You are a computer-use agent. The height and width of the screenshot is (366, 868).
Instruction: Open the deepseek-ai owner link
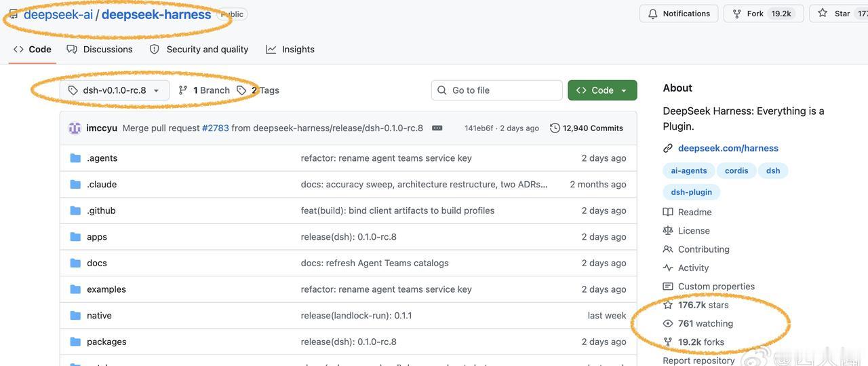tap(58, 14)
